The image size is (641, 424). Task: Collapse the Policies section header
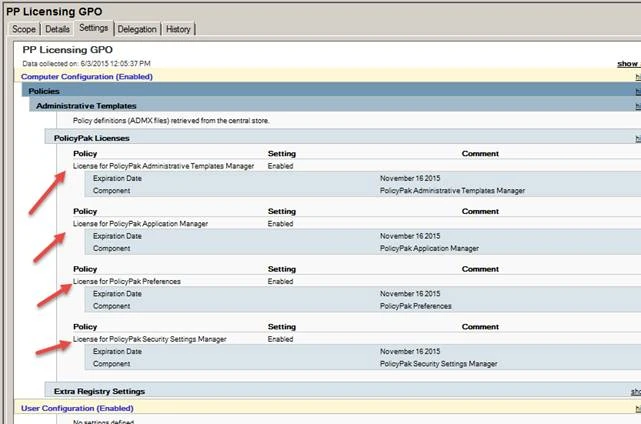pos(44,91)
